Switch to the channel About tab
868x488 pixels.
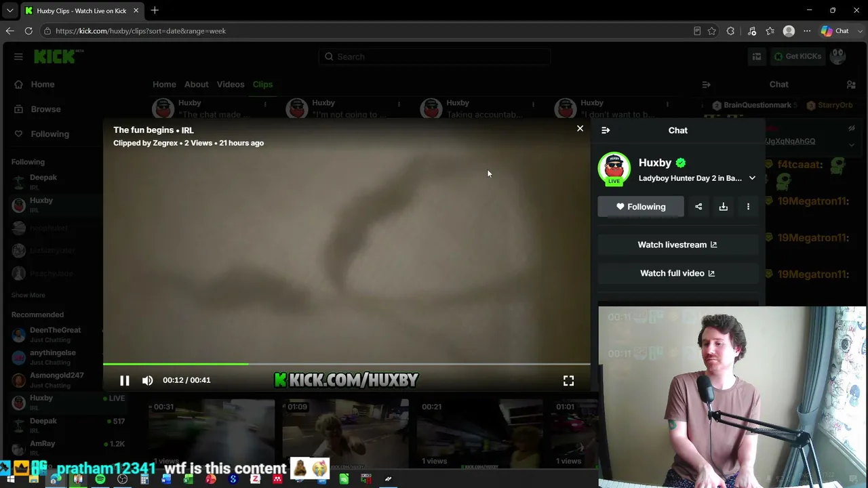197,85
